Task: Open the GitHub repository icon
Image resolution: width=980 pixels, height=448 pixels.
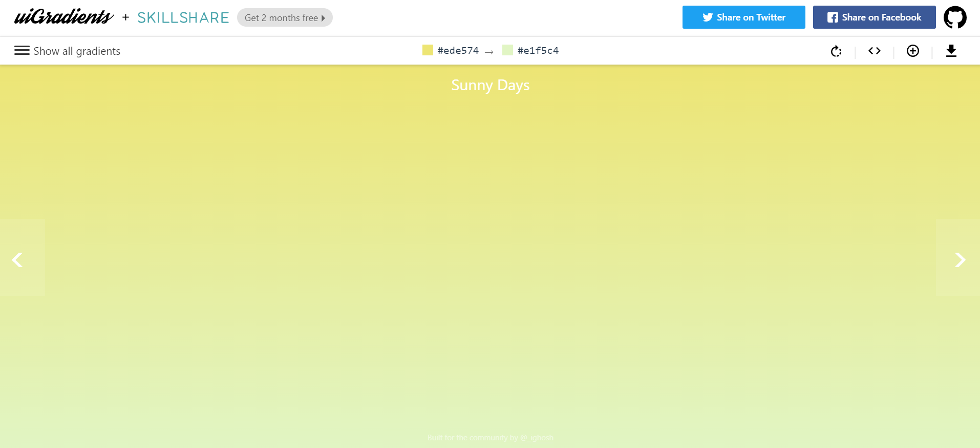Action: [x=955, y=17]
